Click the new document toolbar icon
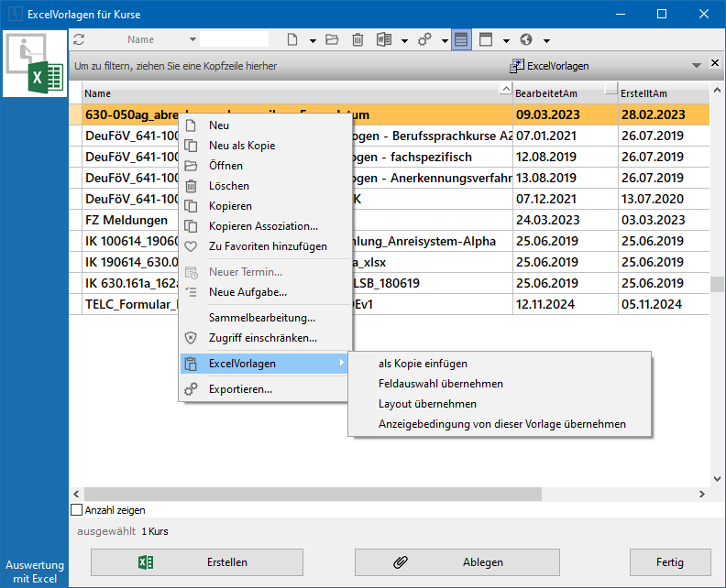This screenshot has width=726, height=588. [x=292, y=39]
